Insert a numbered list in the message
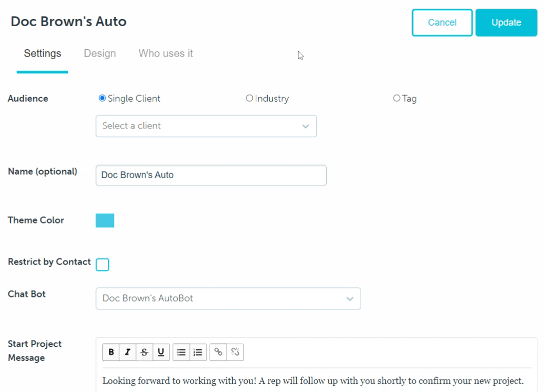The width and height of the screenshot is (545, 392). tap(198, 352)
